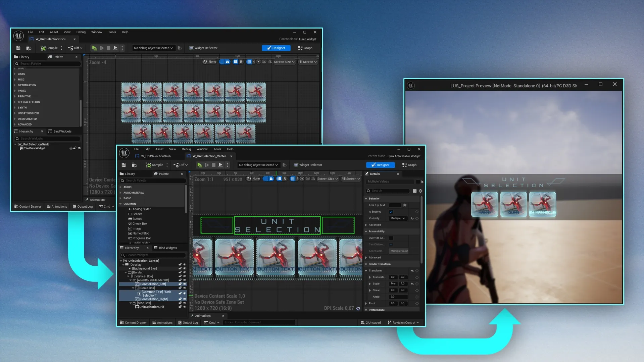Open Widget Reflector in W_UnitSelectionGrid window

(x=203, y=48)
